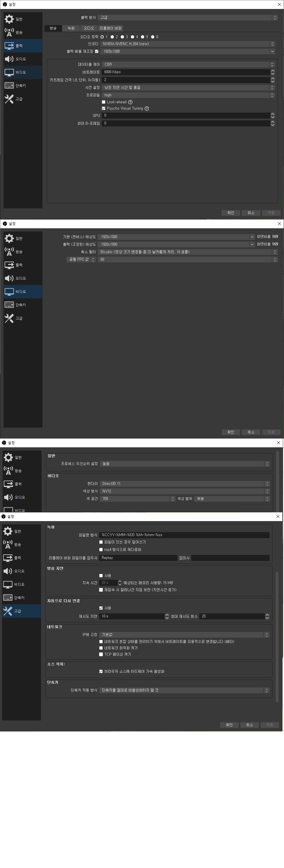Click the 최대 B-프레임 stepper arrows

pyautogui.click(x=272, y=123)
